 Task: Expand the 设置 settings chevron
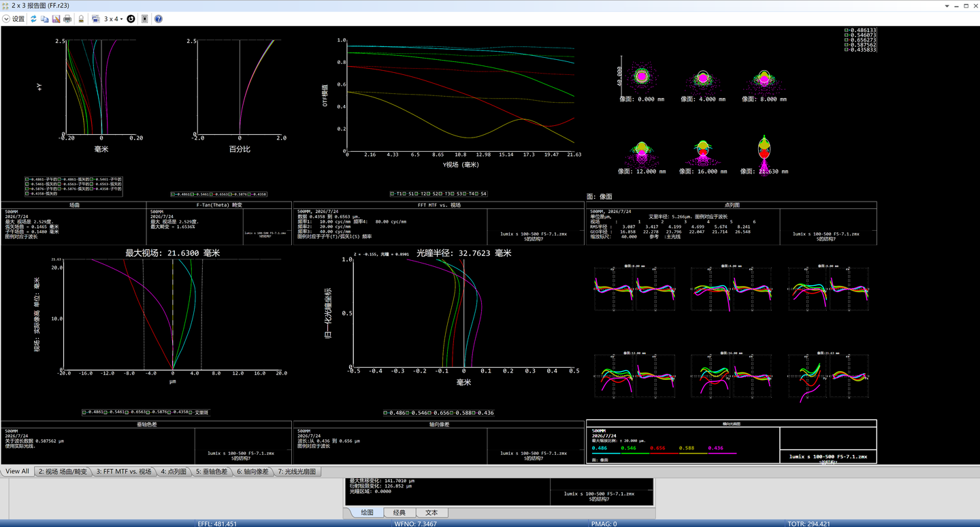6,19
